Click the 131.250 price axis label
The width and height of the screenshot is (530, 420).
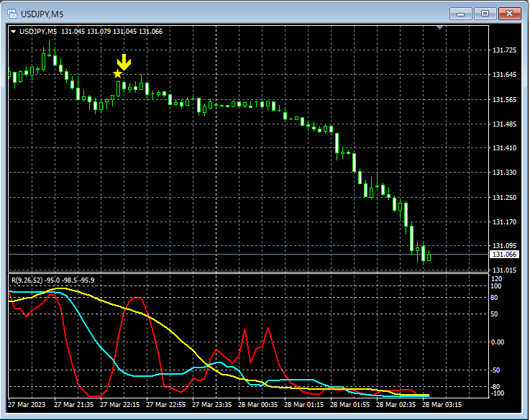(504, 197)
